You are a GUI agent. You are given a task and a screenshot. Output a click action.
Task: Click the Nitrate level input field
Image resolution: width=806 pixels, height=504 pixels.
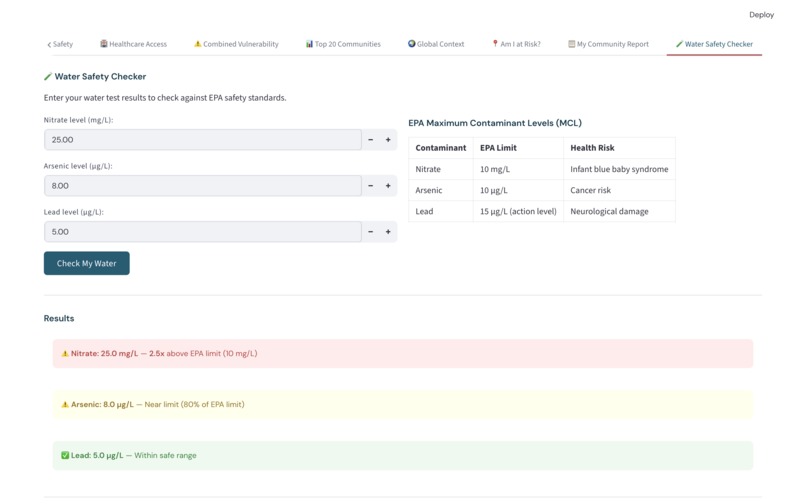tap(203, 140)
